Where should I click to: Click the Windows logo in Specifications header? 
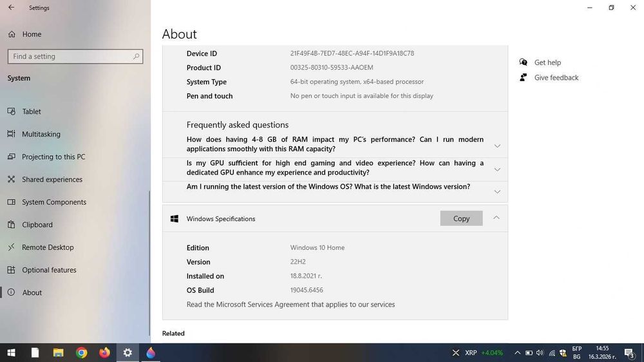(x=174, y=218)
